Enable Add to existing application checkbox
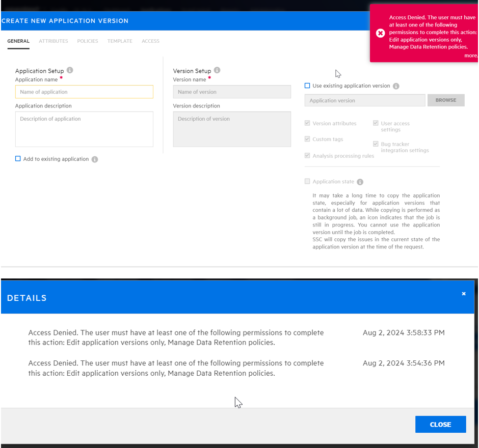Viewport: 479px width, 448px height. tap(18, 159)
